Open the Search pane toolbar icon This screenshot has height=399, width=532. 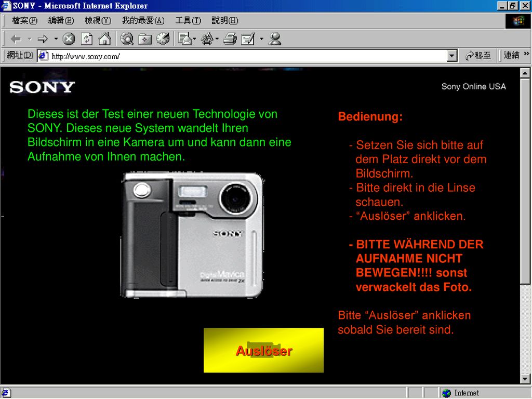tap(127, 39)
